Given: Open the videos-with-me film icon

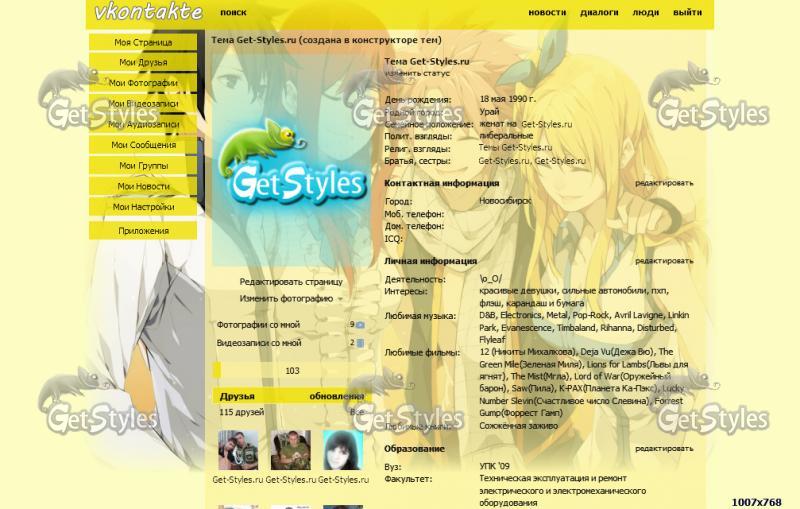Looking at the screenshot, I should point(360,343).
